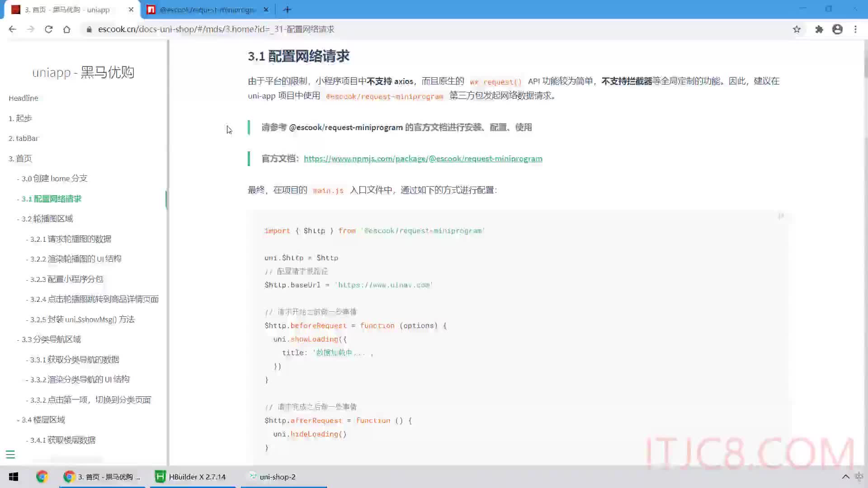Close the @escook/request-miniprogram tab
Viewport: 868px width, 488px height.
pos(266,9)
